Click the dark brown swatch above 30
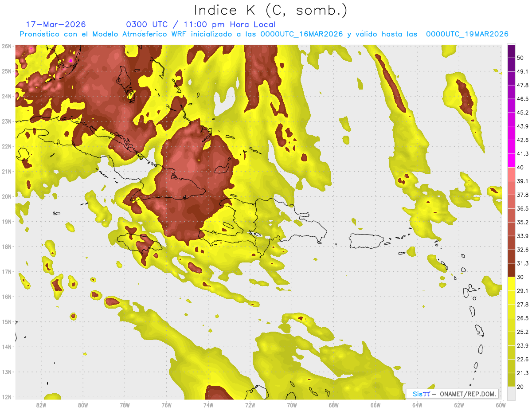This screenshot has height=411, width=532. (511, 270)
